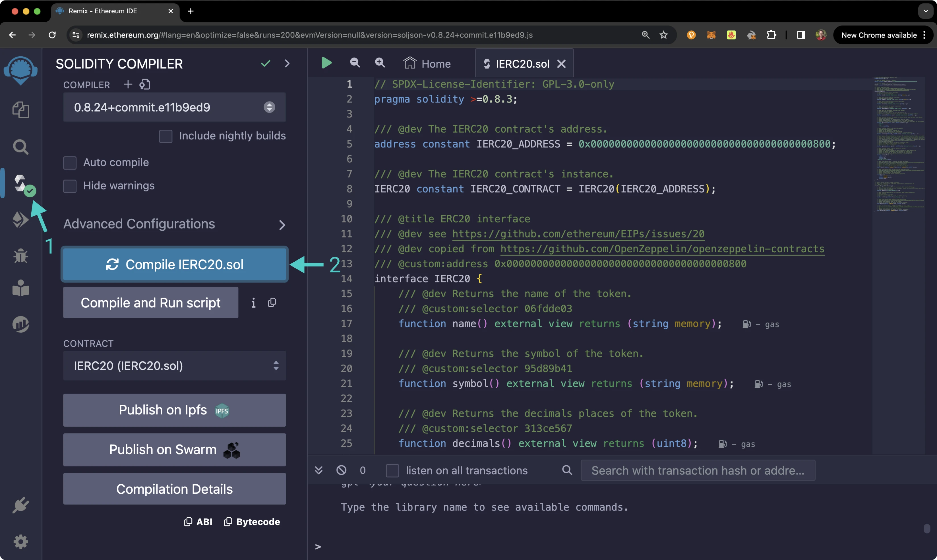Reload the Remix page

click(52, 35)
